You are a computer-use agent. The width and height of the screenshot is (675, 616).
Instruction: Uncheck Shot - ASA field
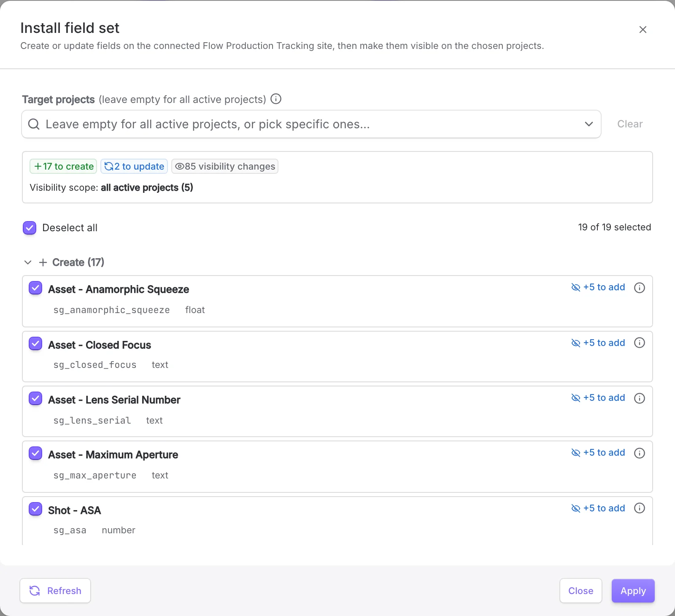pos(35,509)
